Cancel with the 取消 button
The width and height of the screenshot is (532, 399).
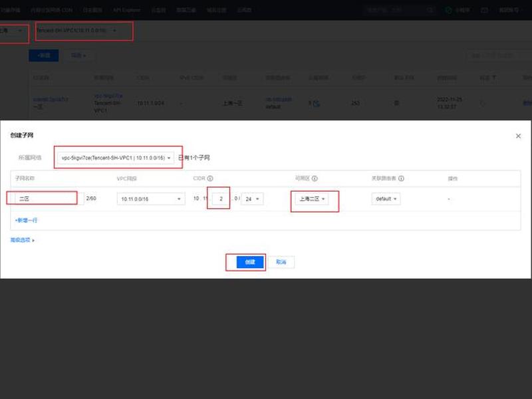pos(281,262)
